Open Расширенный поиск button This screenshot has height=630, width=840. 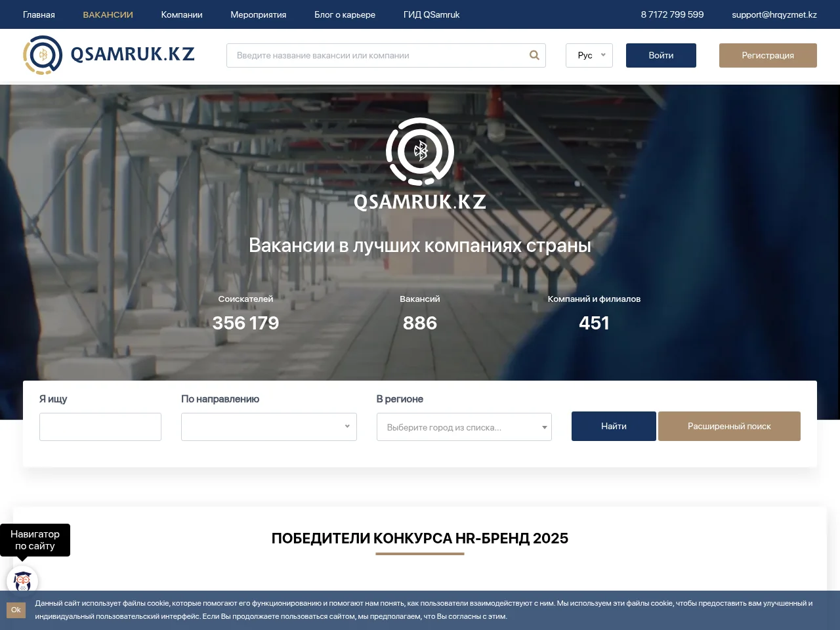point(729,426)
